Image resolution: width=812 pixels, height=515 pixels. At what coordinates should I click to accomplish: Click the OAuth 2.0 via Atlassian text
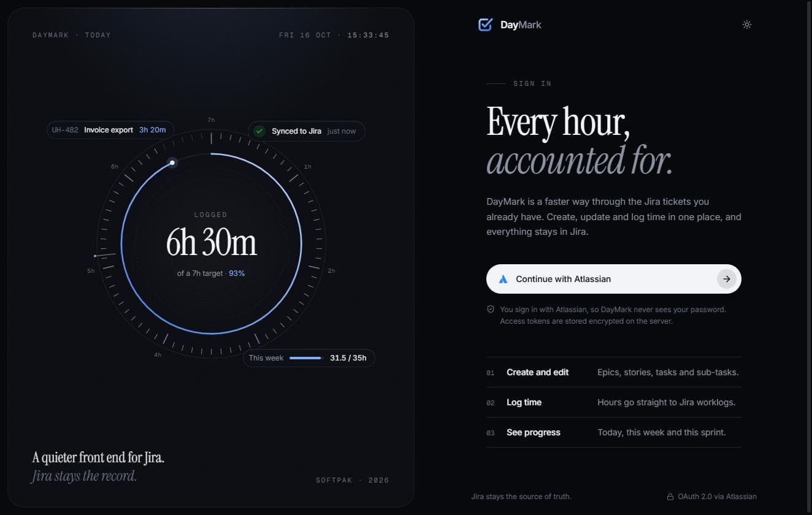(717, 497)
